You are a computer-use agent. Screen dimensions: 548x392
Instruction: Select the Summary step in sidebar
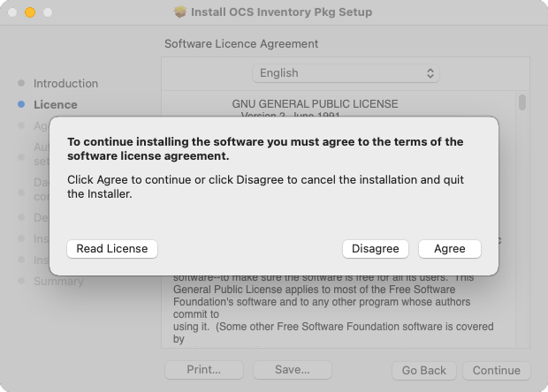tap(58, 281)
